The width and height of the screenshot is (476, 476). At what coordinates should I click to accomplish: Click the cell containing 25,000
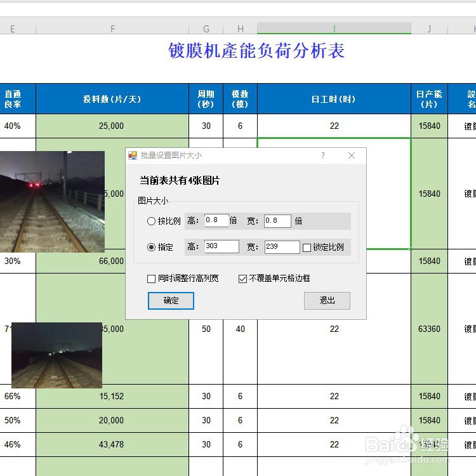click(112, 126)
